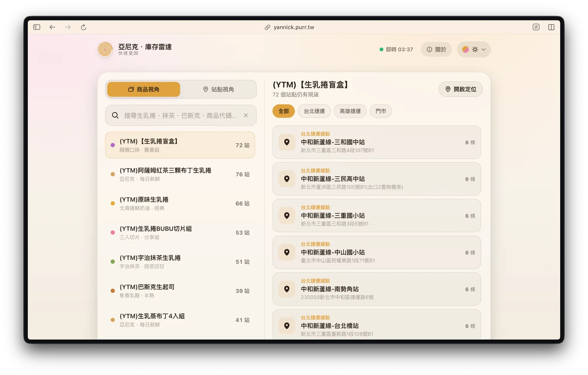Select (YTM)宇治抹茶生乳捲 product
Image resolution: width=588 pixels, height=375 pixels.
[x=180, y=262]
